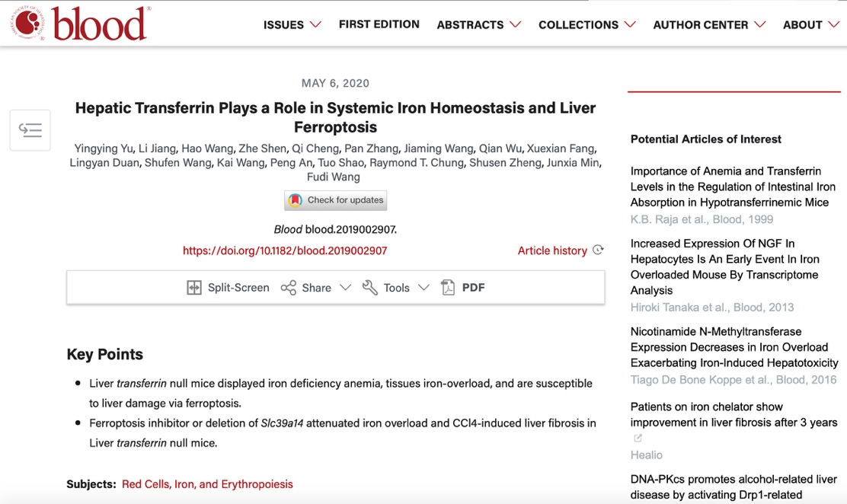The height and width of the screenshot is (504, 847).
Task: Click the Share icon
Action: click(x=289, y=288)
